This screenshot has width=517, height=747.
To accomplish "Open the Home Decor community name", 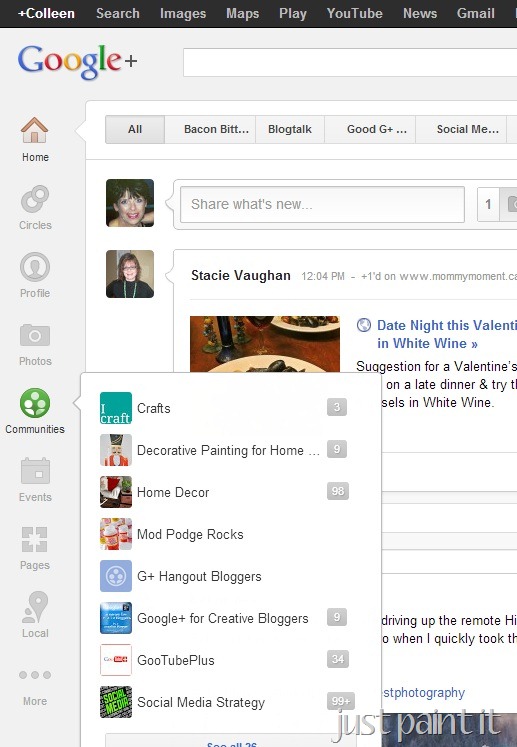I will [173, 492].
